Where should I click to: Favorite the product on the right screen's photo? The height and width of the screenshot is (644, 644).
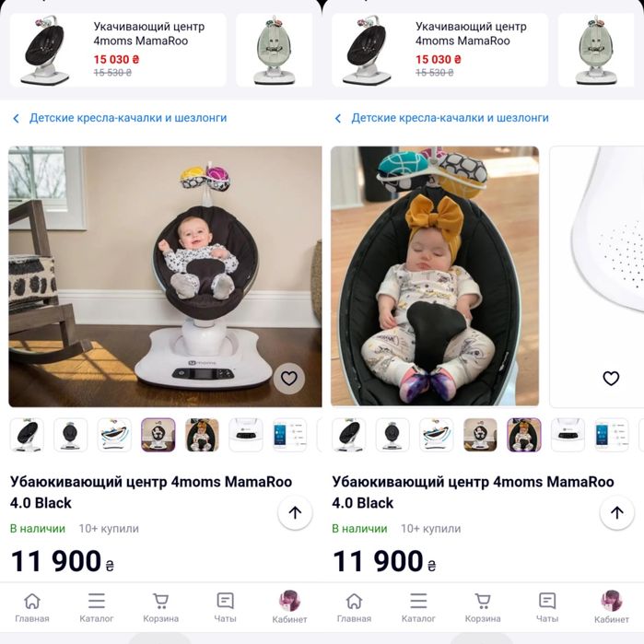[611, 378]
